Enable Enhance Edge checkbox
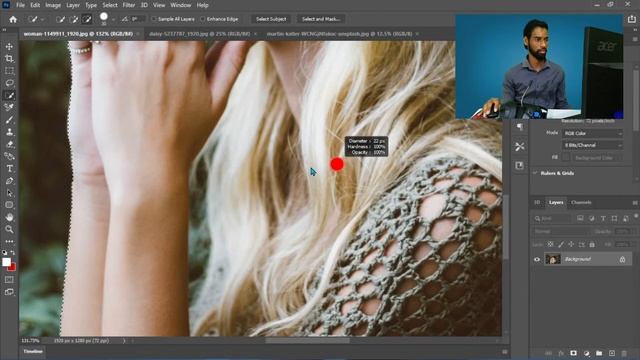The image size is (640, 360). (202, 19)
